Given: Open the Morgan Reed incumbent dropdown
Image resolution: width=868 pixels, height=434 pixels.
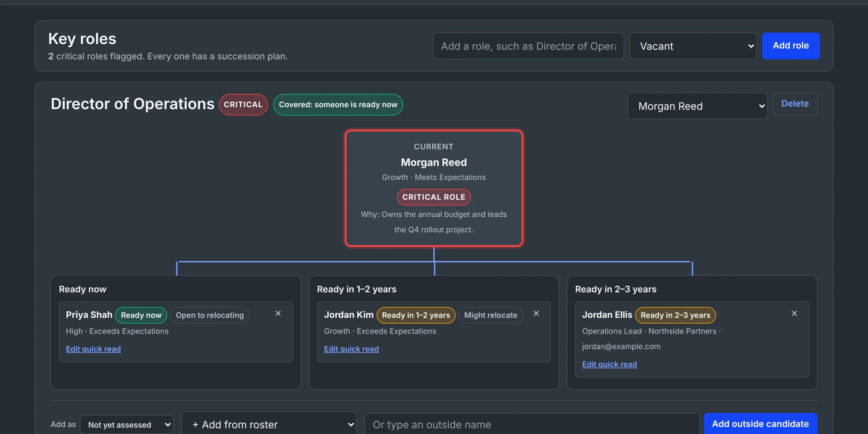Looking at the screenshot, I should [697, 106].
